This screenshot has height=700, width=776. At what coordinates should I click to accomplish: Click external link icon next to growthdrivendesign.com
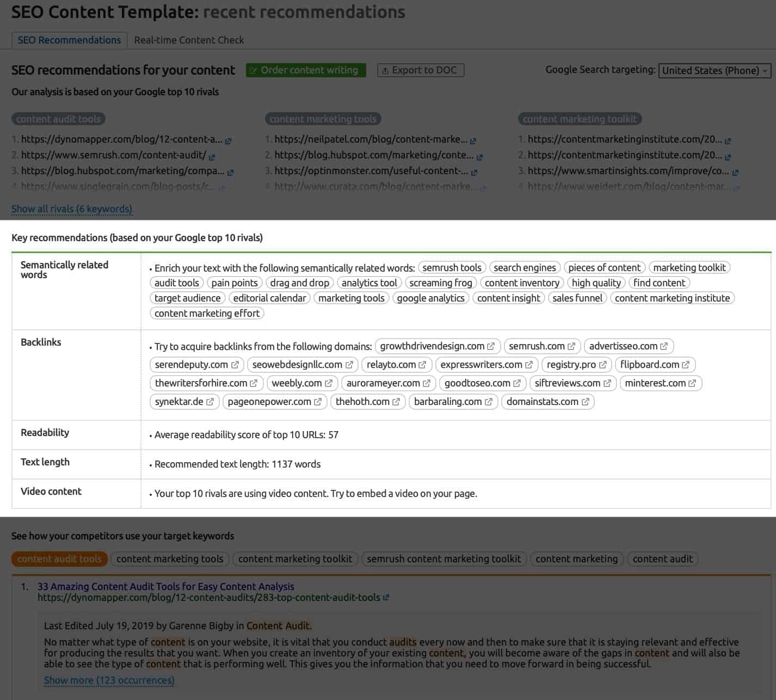492,346
